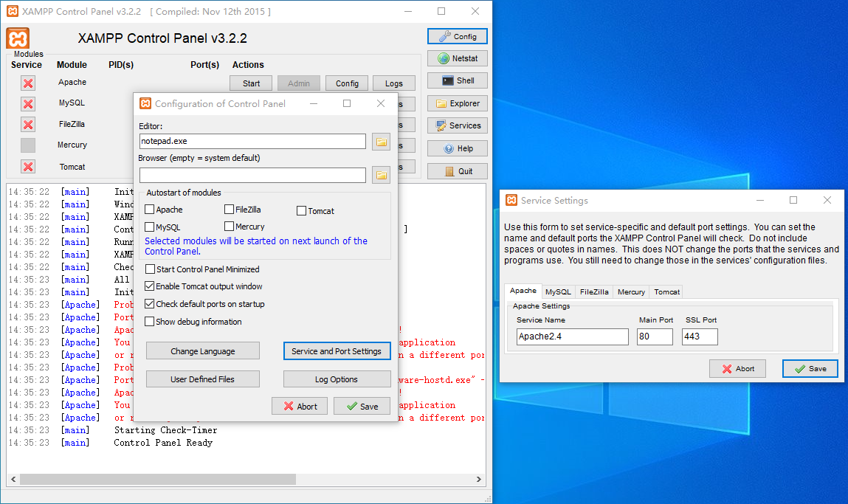Enable Tomcat autostart checkbox

tap(302, 211)
